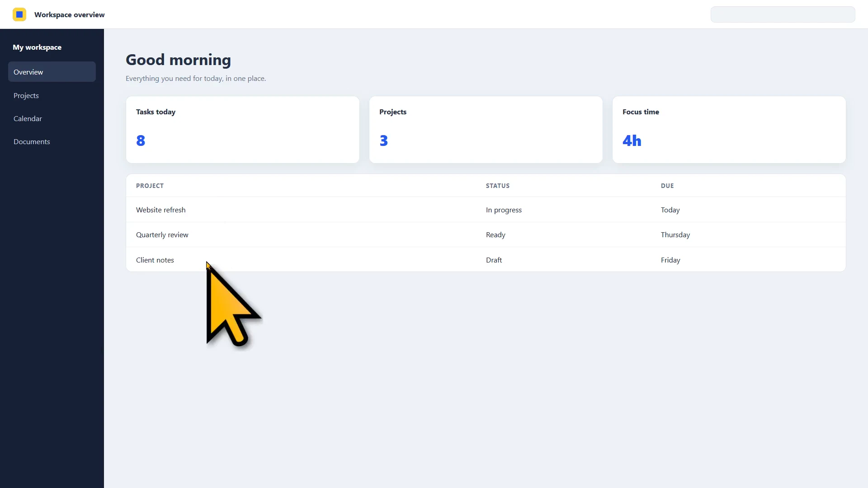Image resolution: width=868 pixels, height=488 pixels.
Task: Open the Tasks today card
Action: point(243,130)
